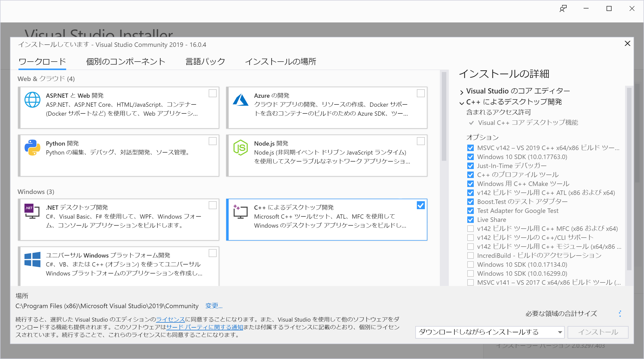Screen dimensions: 644x359
Task: Check the ASP.NET と Web 開発 workload
Action: coord(212,93)
